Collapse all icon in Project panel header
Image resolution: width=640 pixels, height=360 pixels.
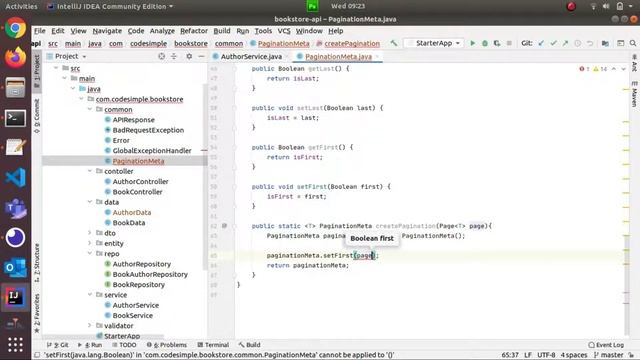[x=174, y=56]
